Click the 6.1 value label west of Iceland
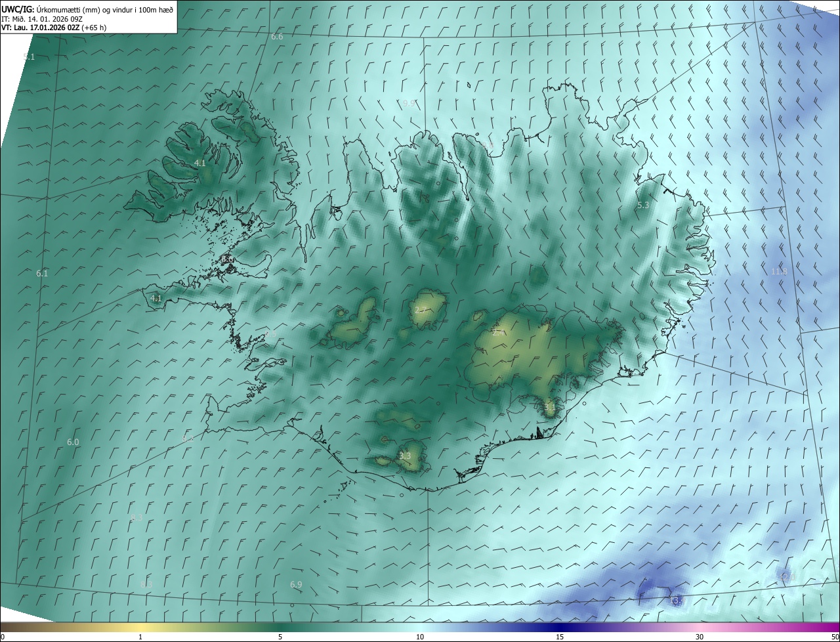 (x=42, y=273)
